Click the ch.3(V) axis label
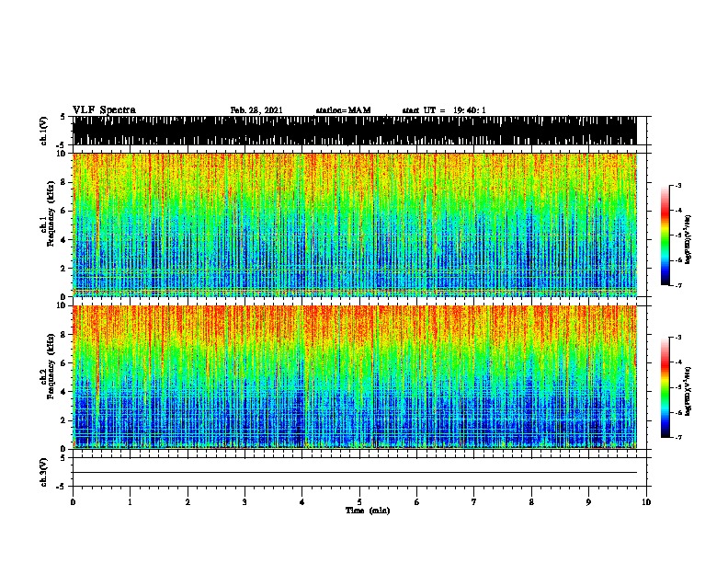This screenshot has height=563, width=728. [43, 473]
